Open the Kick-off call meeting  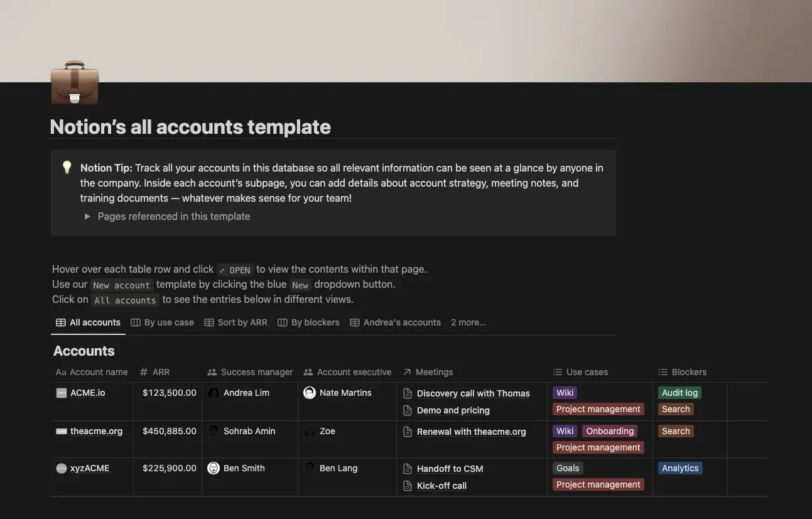441,486
